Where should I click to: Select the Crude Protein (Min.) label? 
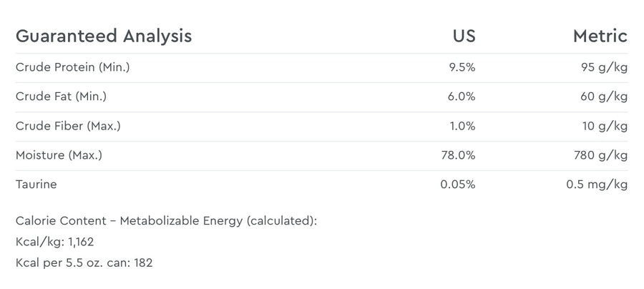tap(73, 67)
